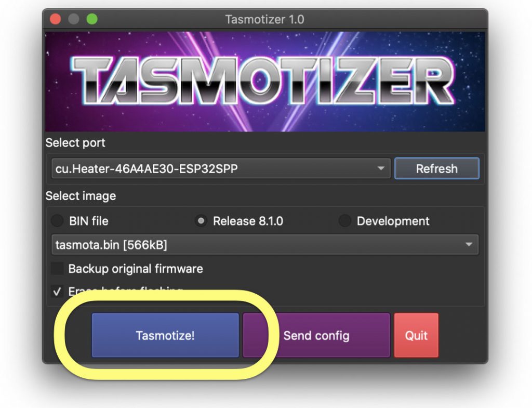Click the Tasmotizer banner image
This screenshot has height=408, width=532.
pos(265,82)
